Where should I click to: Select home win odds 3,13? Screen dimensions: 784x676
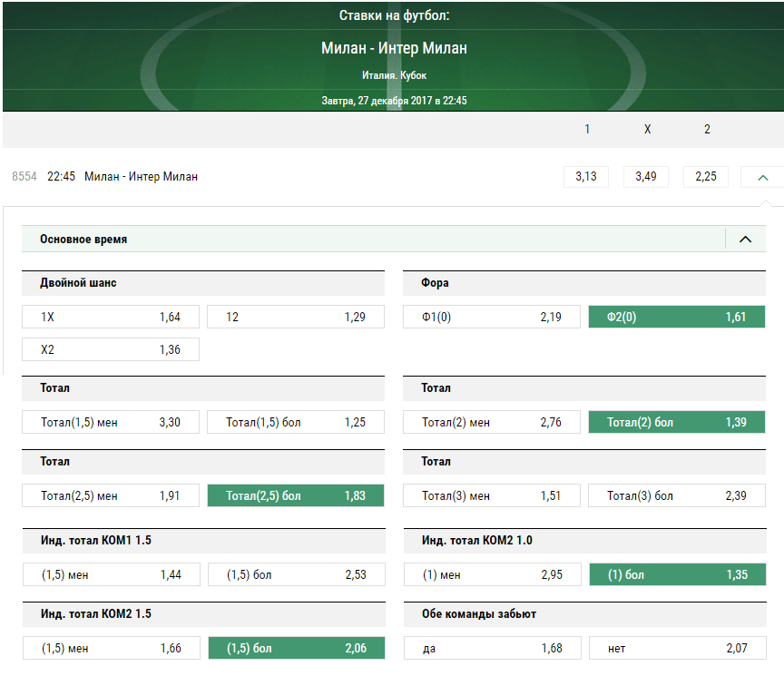point(586,177)
